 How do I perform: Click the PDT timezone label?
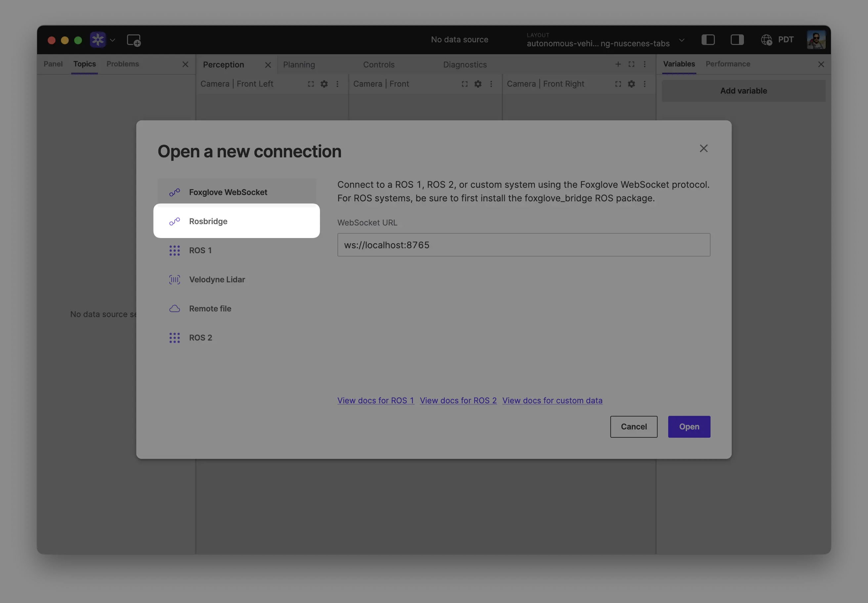(786, 40)
